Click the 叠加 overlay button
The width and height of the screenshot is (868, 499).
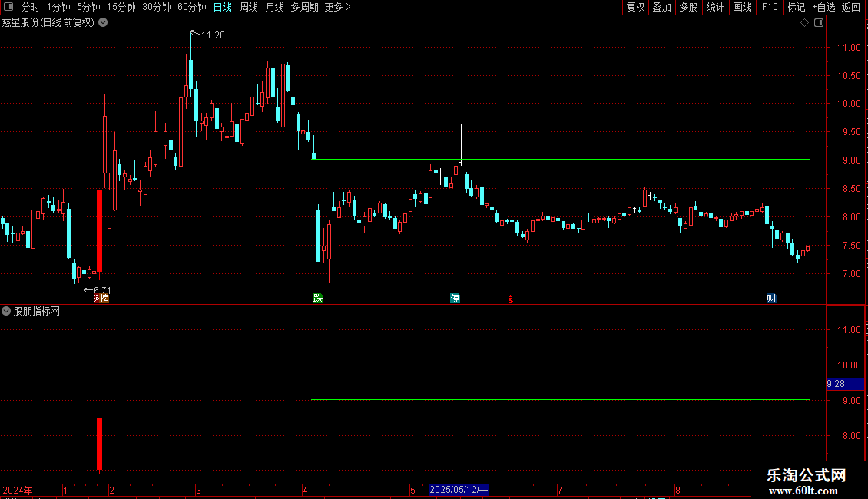tap(661, 7)
